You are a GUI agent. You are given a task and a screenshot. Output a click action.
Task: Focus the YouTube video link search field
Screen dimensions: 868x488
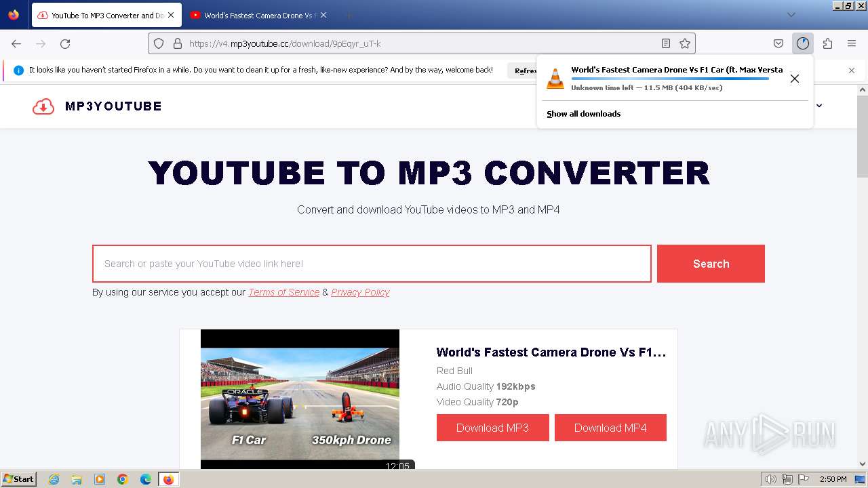(x=372, y=264)
